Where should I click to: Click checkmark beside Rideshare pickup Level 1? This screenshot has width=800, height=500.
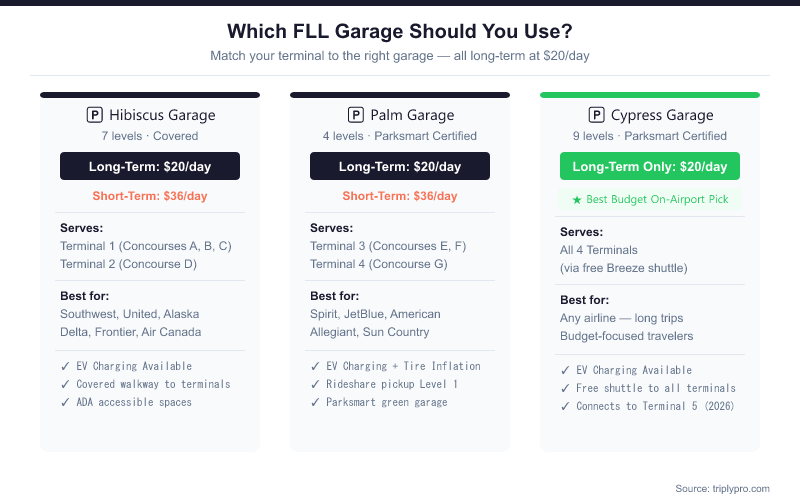click(315, 384)
